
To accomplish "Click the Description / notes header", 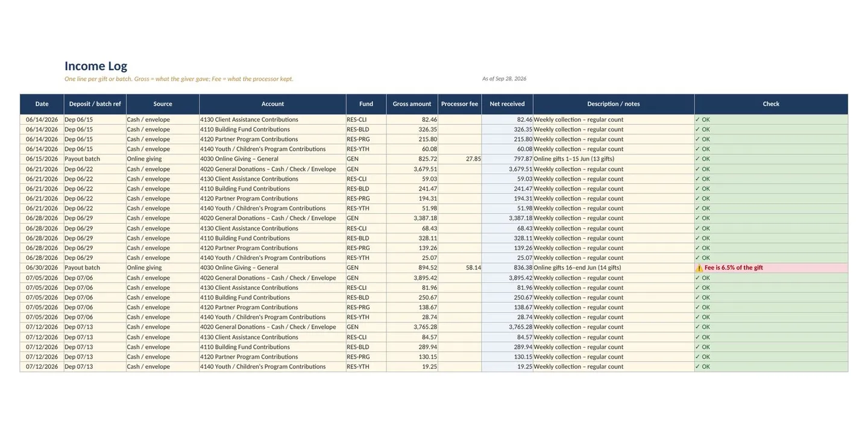I will 614,104.
